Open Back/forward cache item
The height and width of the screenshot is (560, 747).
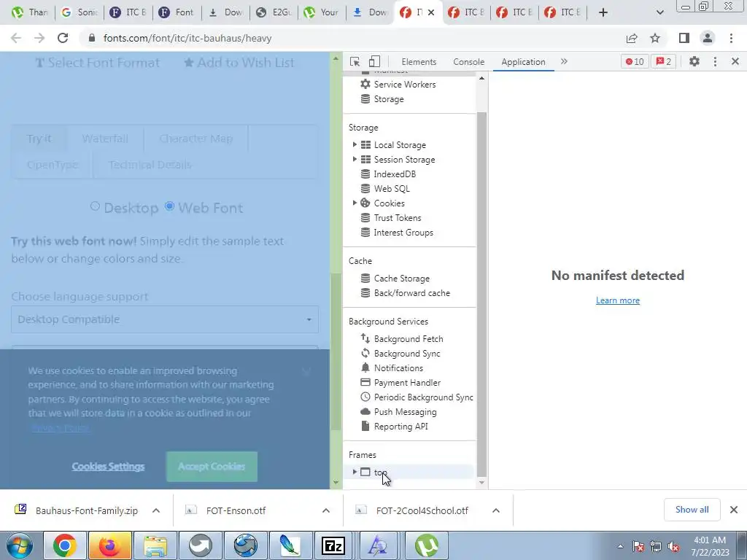click(411, 293)
